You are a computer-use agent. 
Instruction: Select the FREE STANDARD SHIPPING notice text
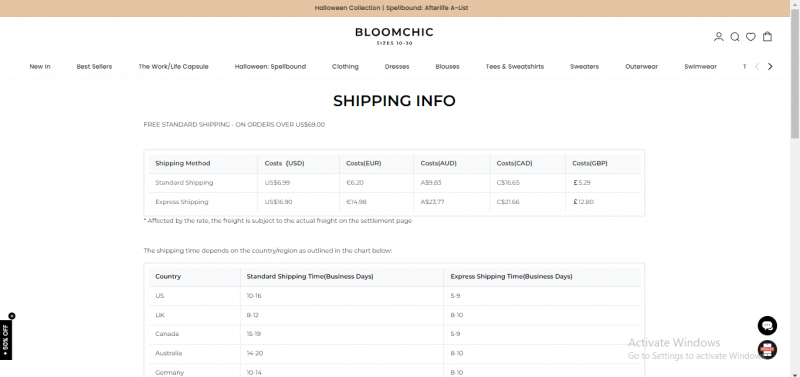click(234, 124)
